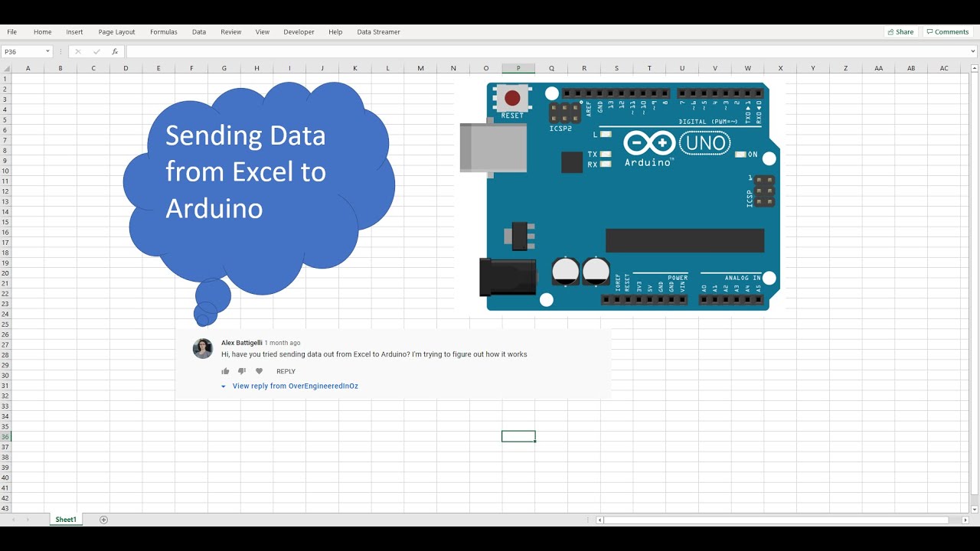Add a new sheet with plus icon
This screenshot has height=551, width=980.
[104, 520]
